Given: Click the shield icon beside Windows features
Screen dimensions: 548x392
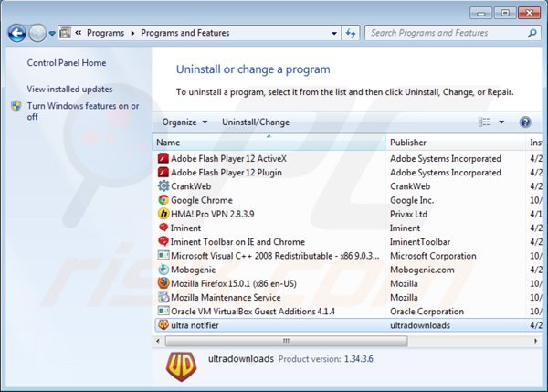Looking at the screenshot, I should coord(16,106).
